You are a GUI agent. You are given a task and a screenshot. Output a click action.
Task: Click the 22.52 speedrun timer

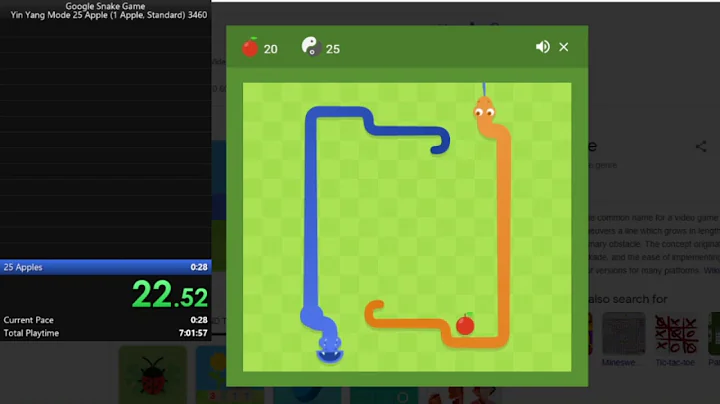[170, 295]
